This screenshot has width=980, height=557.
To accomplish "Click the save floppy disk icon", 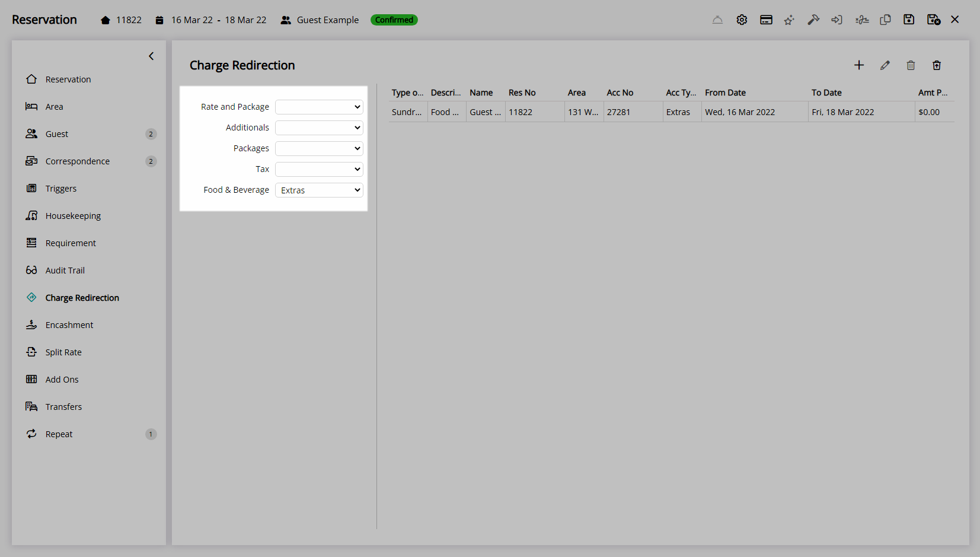I will (909, 20).
